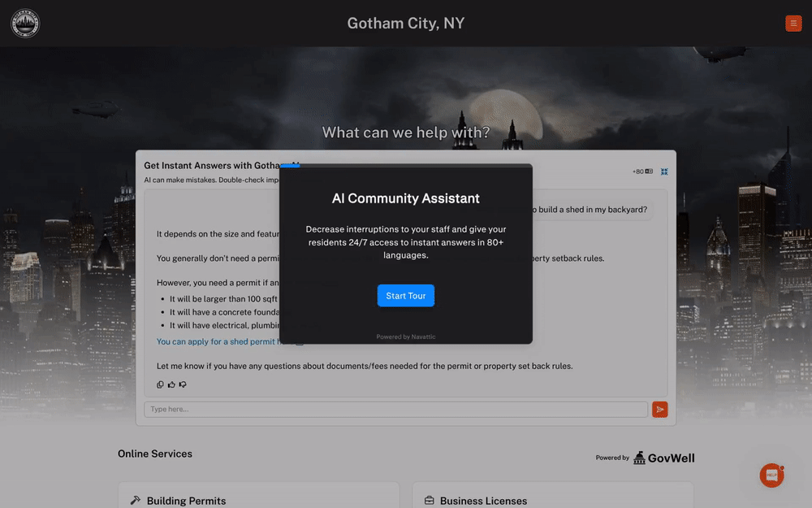
Task: Copy the AI assistant's shed permit answer
Action: pos(160,384)
